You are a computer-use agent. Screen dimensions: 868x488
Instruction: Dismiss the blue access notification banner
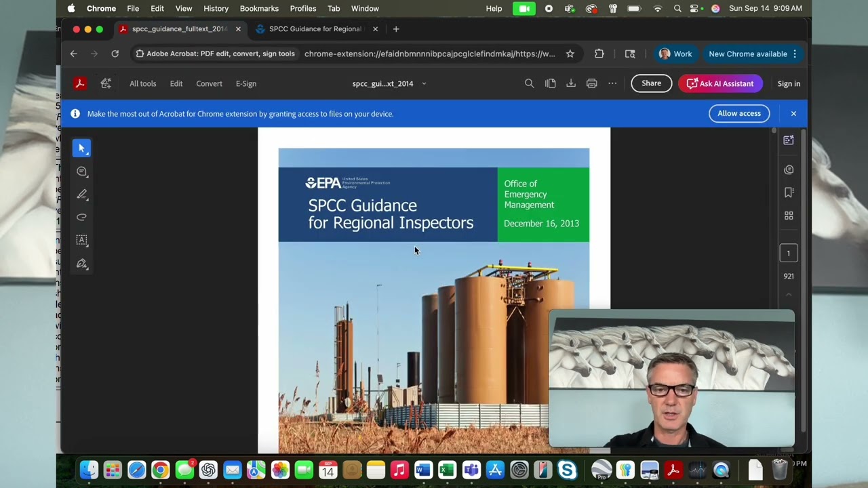[793, 113]
